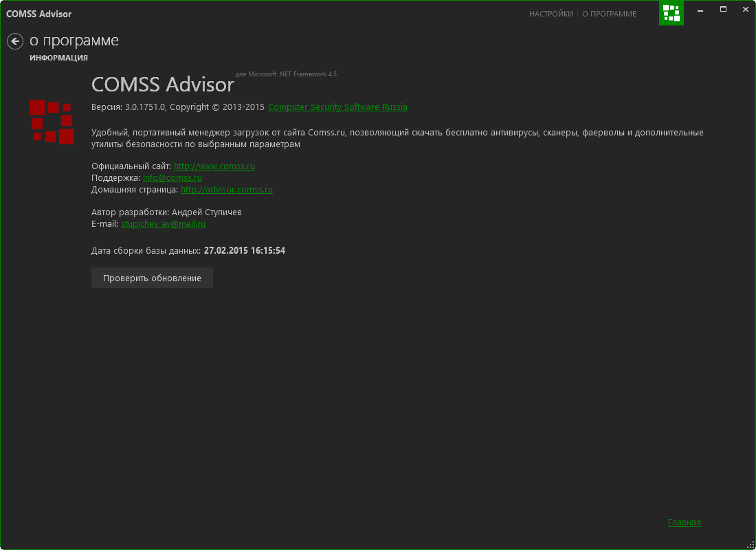Select the ИНФОРМАЦИЯ tab
Image resolution: width=756 pixels, height=550 pixels.
coord(59,58)
